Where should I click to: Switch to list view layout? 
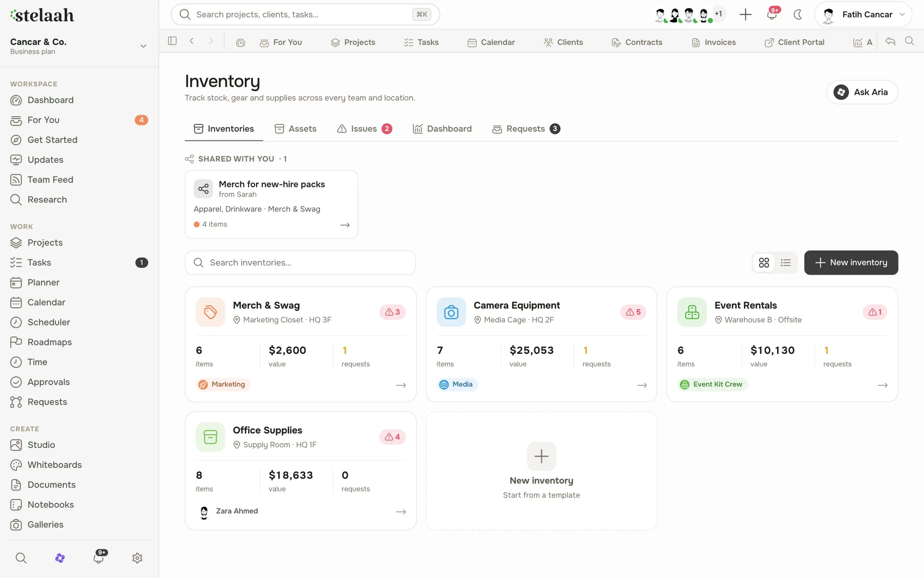click(x=786, y=263)
